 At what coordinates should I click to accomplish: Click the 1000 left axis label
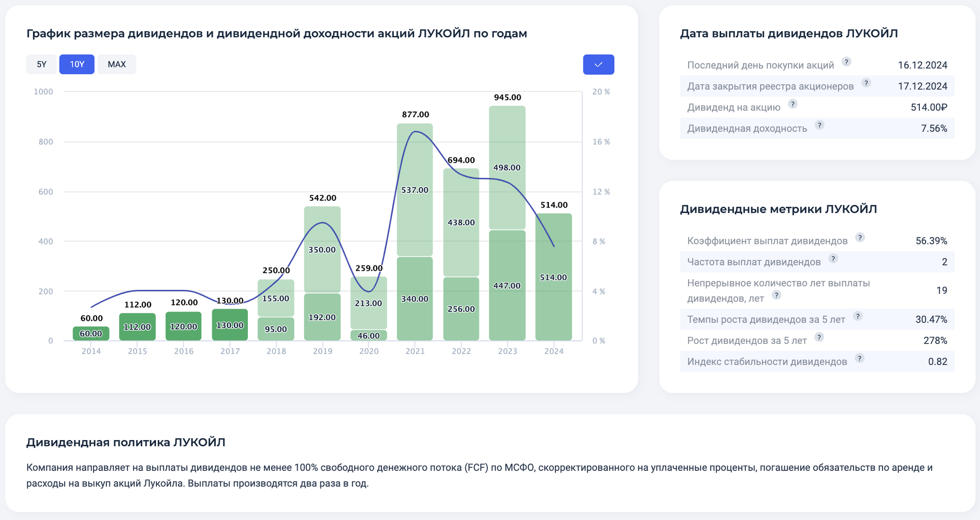pos(43,92)
